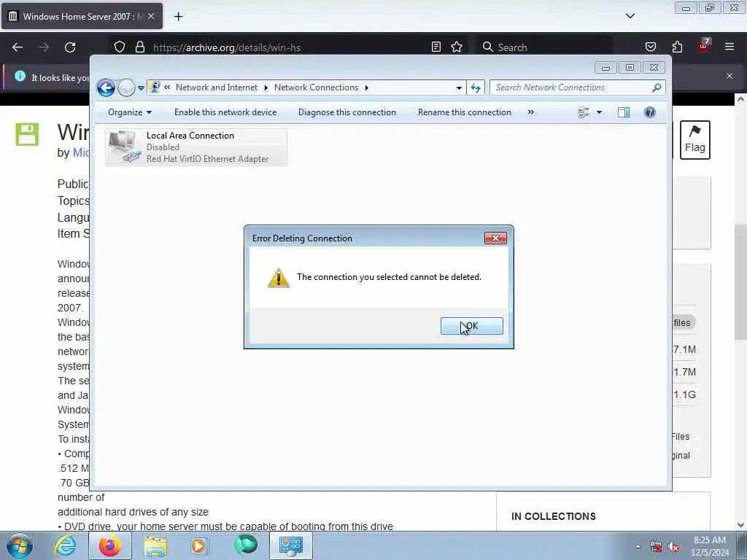Image resolution: width=747 pixels, height=560 pixels.
Task: Open address bar history dropdown
Action: [459, 87]
